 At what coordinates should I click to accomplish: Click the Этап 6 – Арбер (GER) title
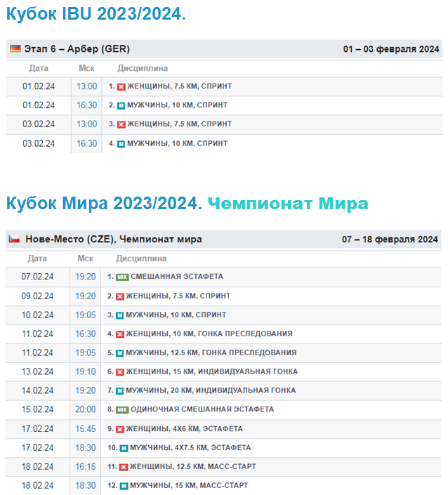point(77,49)
